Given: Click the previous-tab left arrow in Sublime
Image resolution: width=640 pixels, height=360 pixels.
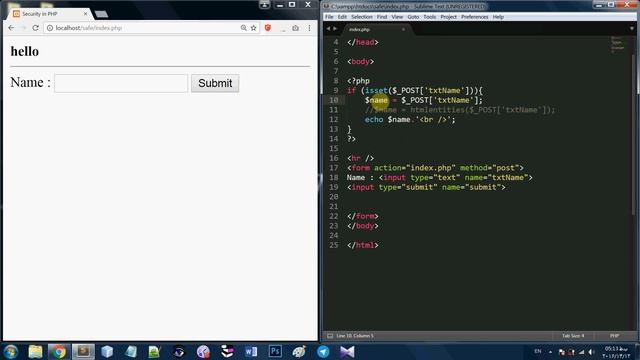Looking at the screenshot, I should tap(328, 29).
